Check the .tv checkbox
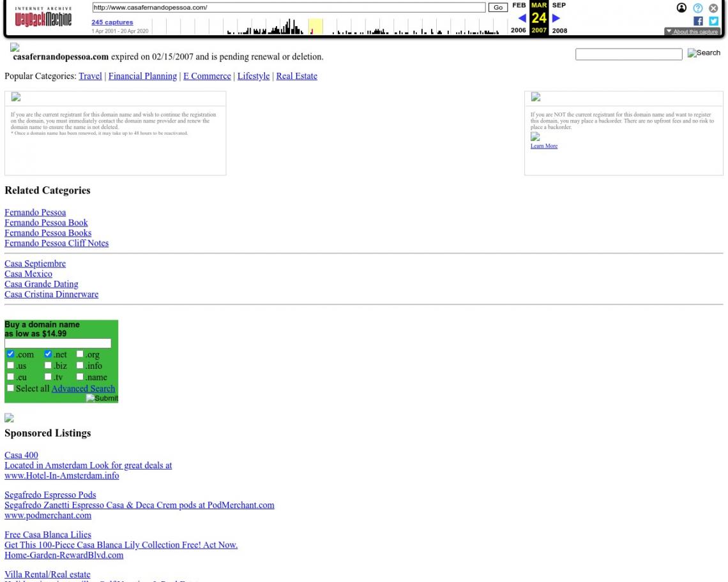Viewport: 728px width, 582px height. click(x=47, y=377)
